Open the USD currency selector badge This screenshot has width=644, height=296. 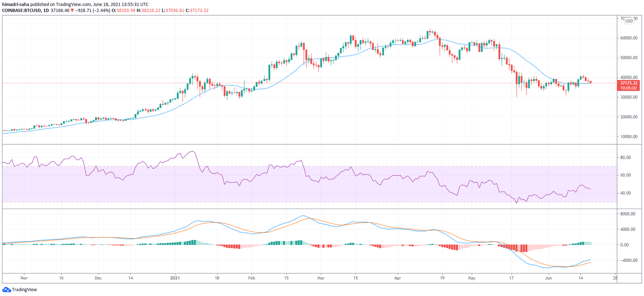point(629,21)
